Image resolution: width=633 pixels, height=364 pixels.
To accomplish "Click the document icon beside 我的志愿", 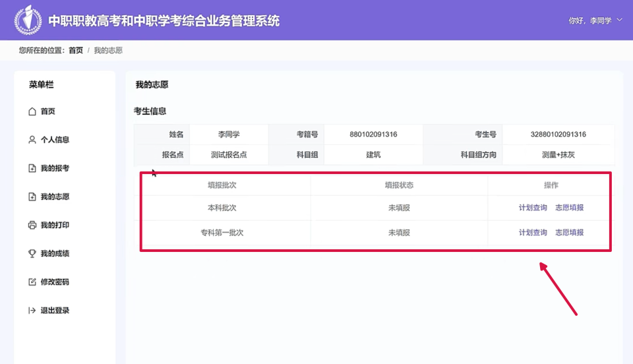I will click(x=32, y=197).
